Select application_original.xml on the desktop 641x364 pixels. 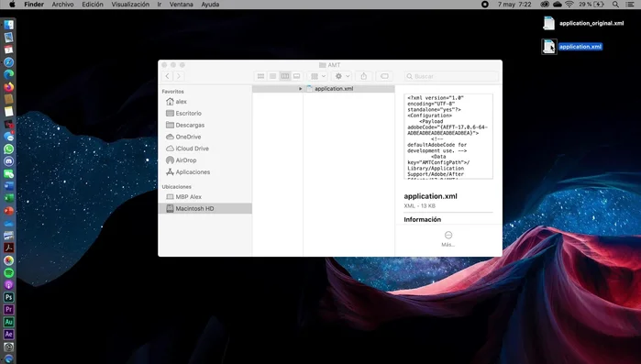coord(583,23)
